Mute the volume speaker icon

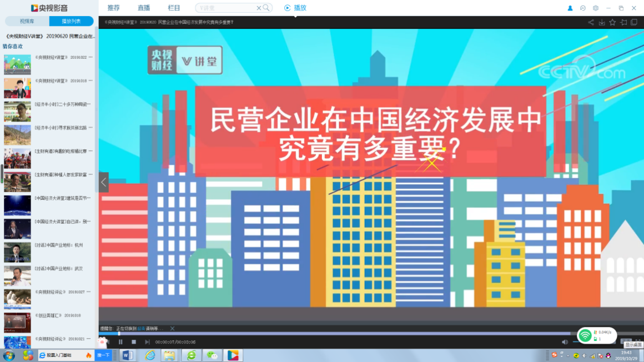coord(565,342)
